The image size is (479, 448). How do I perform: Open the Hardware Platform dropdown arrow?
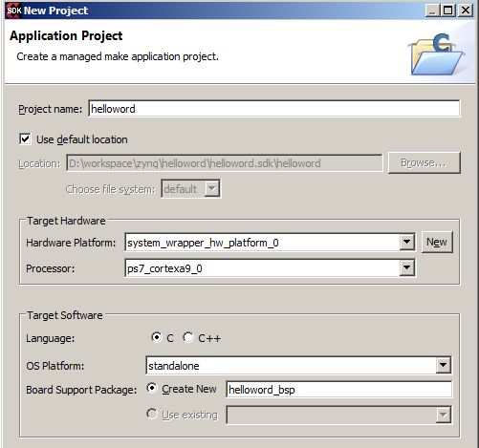coord(406,243)
